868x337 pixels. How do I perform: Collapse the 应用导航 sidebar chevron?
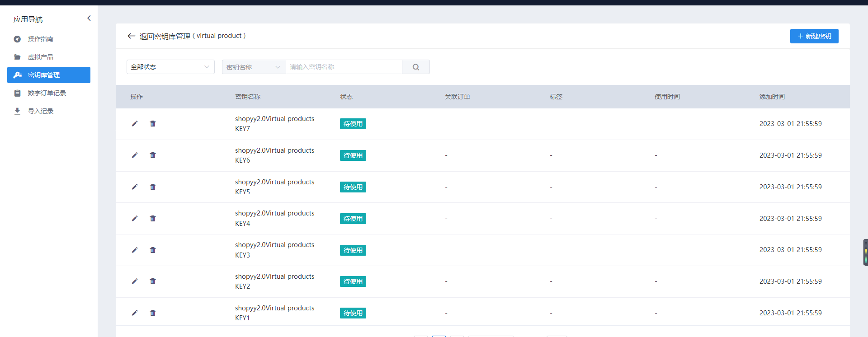tap(89, 19)
